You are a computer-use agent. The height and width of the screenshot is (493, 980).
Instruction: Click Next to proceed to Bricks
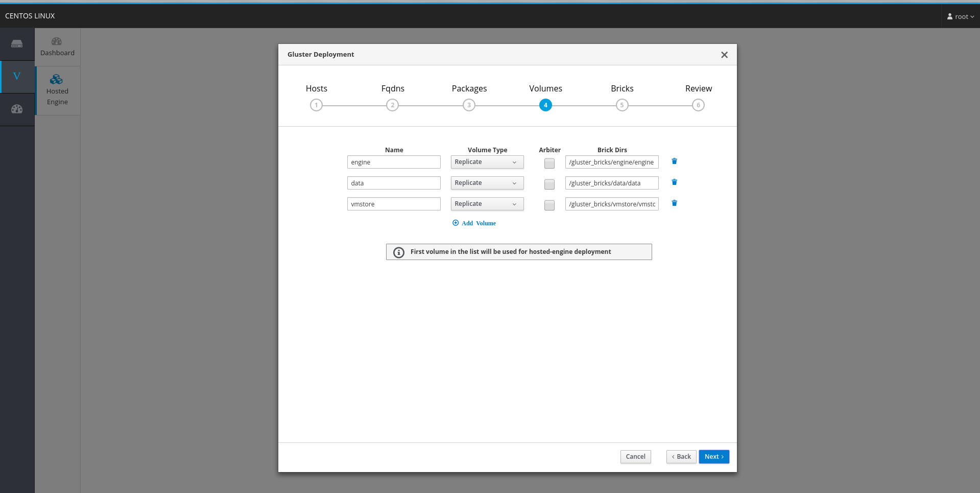coord(713,457)
